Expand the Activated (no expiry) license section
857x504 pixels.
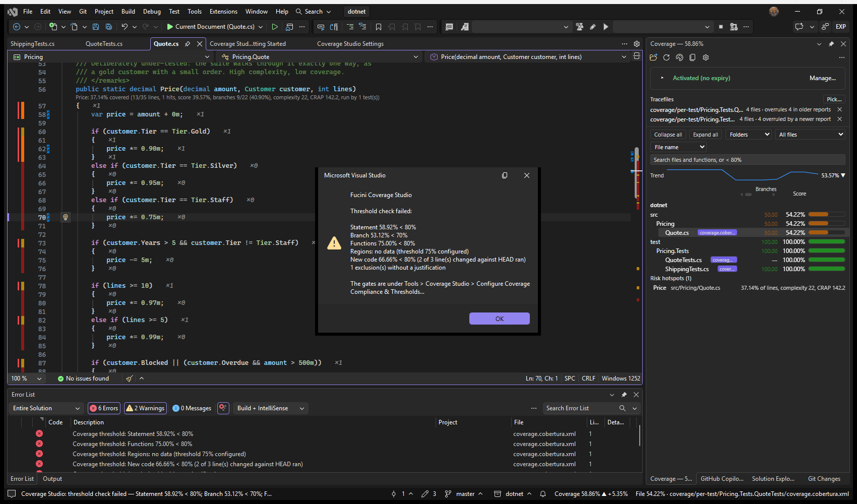click(662, 78)
